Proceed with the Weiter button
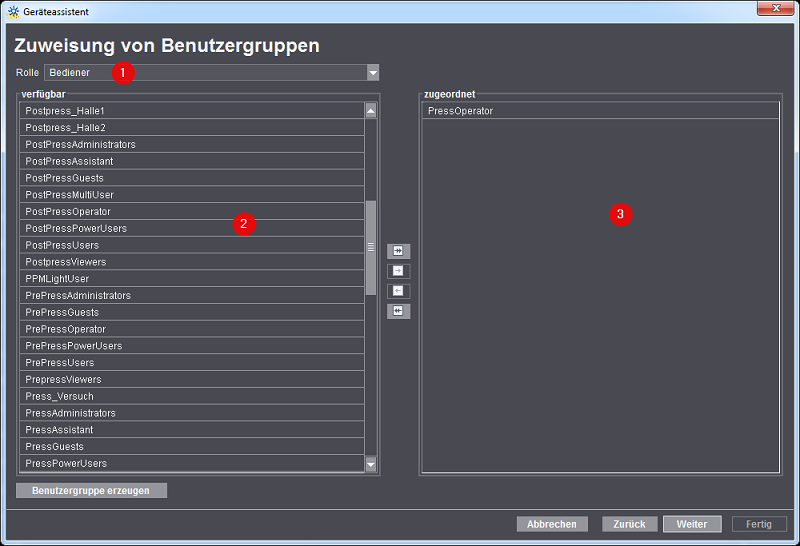This screenshot has width=800, height=546. pos(692,524)
